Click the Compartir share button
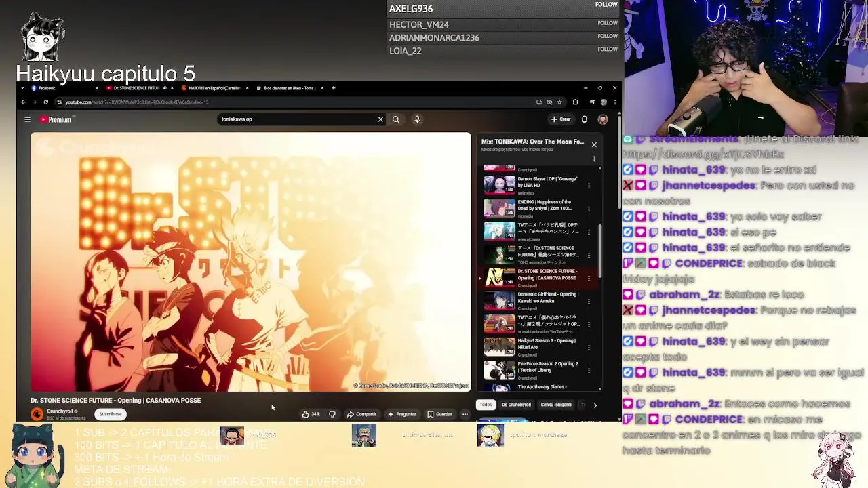Viewport: 868px width, 488px height. click(x=361, y=414)
